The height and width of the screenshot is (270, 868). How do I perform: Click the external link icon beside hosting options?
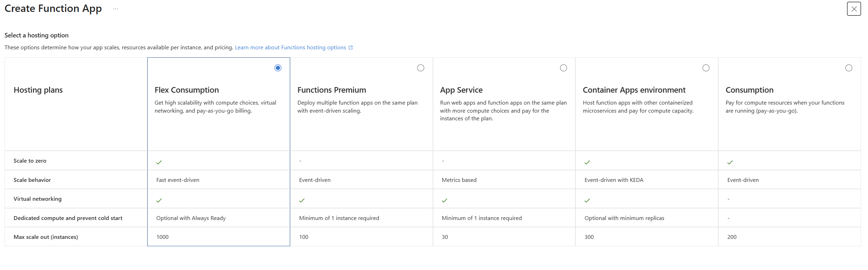(x=351, y=48)
